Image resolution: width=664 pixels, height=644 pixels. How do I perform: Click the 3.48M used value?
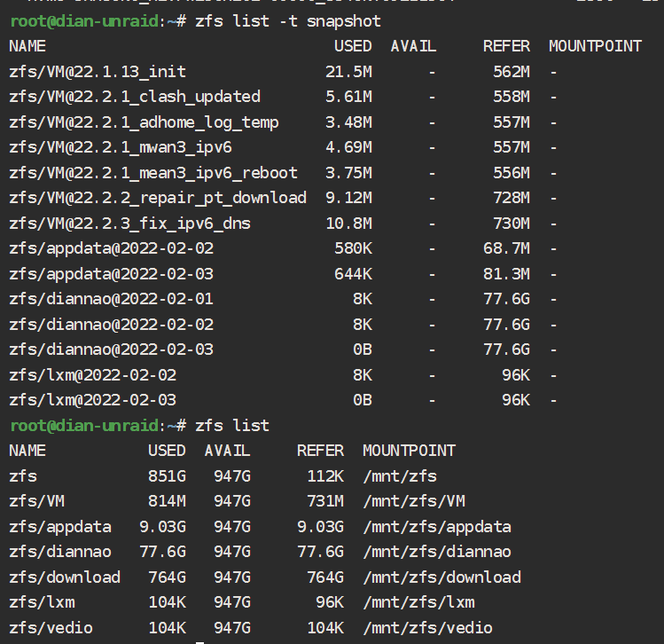coord(349,122)
